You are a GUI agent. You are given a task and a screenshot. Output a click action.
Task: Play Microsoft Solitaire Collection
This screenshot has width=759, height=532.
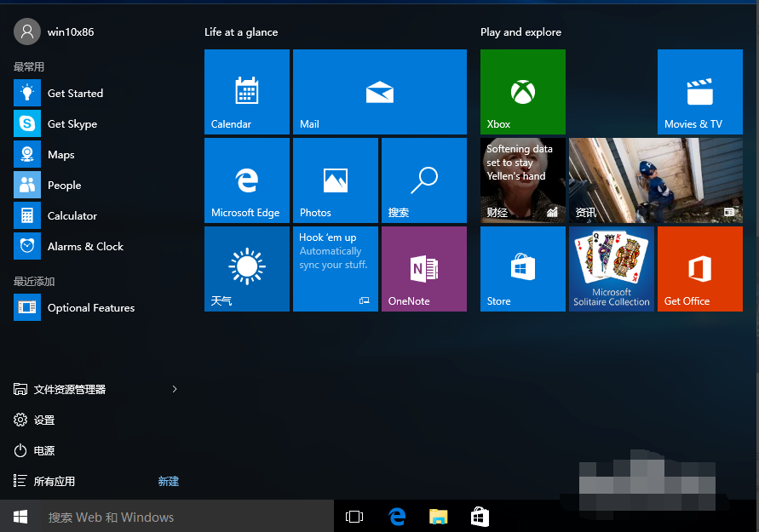pos(611,269)
